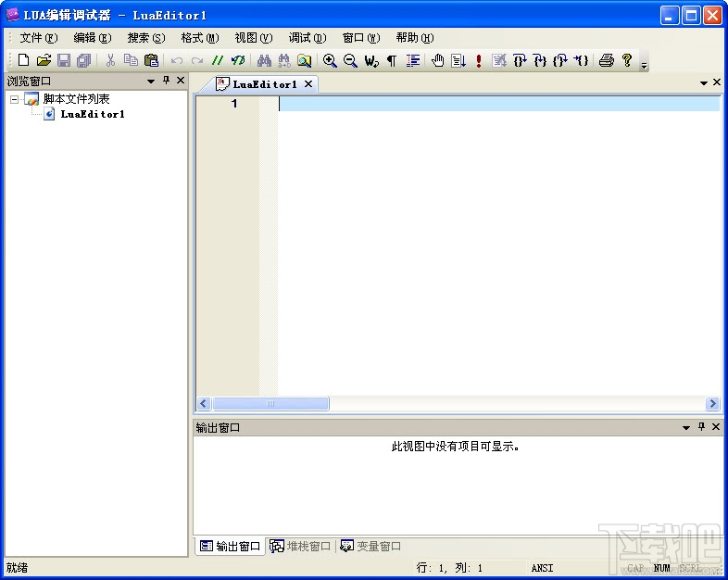Click the Print icon
Viewport: 728px width, 580px height.
pos(607,60)
